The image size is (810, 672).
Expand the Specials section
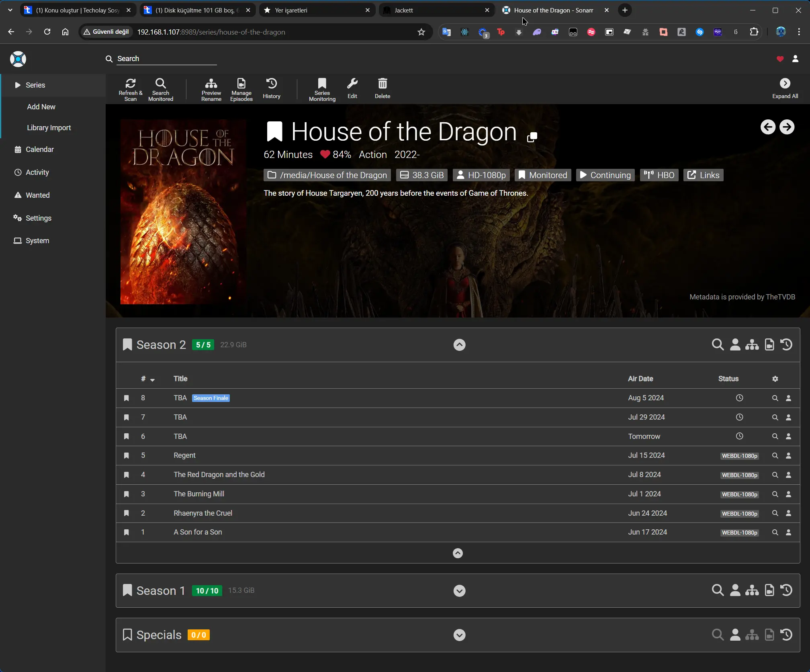459,635
